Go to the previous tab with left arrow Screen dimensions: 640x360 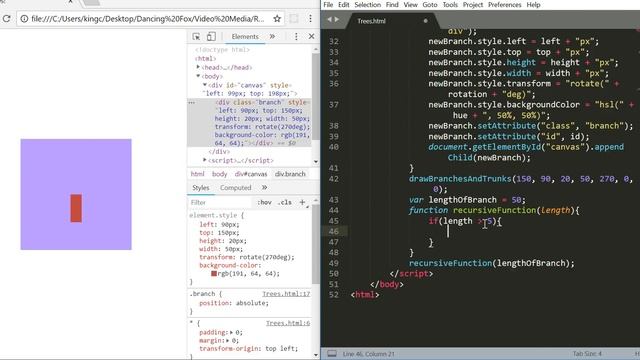pos(329,19)
